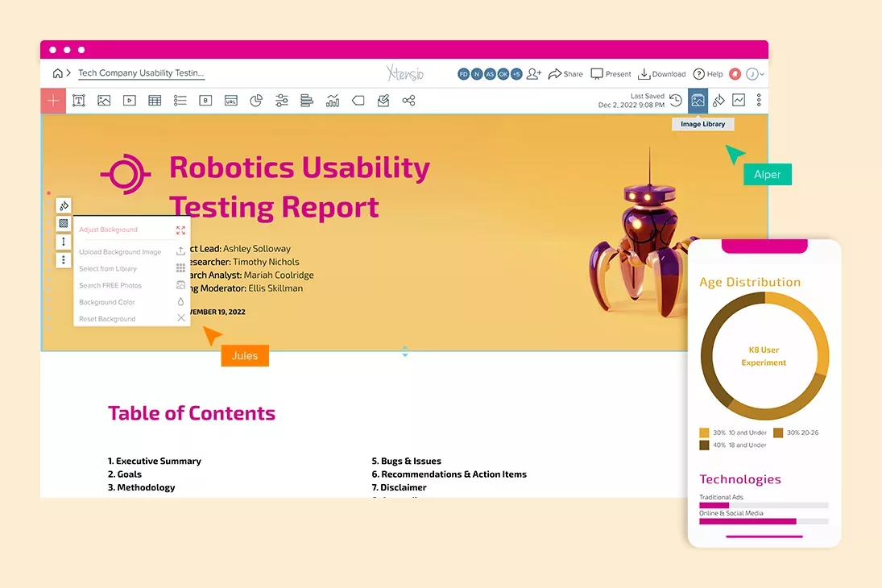Viewport: 882px width, 588px height.
Task: Open the red plus add-element button
Action: tap(52, 100)
